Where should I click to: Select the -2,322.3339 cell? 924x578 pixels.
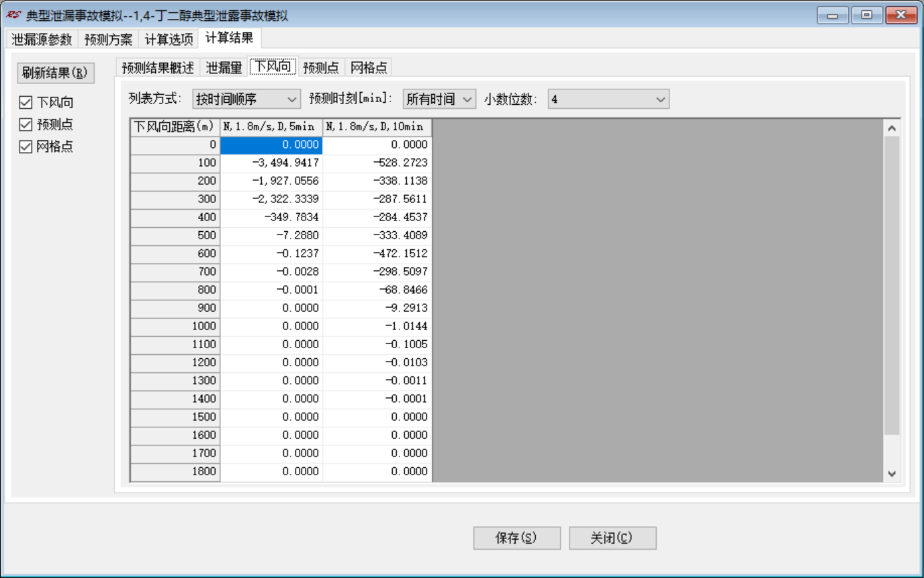coord(271,200)
